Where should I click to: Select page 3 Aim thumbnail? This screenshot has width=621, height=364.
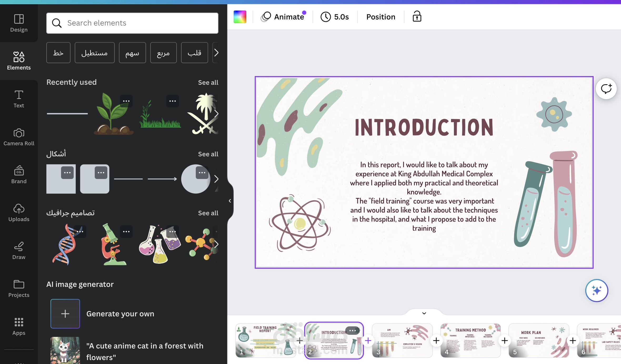click(x=402, y=341)
